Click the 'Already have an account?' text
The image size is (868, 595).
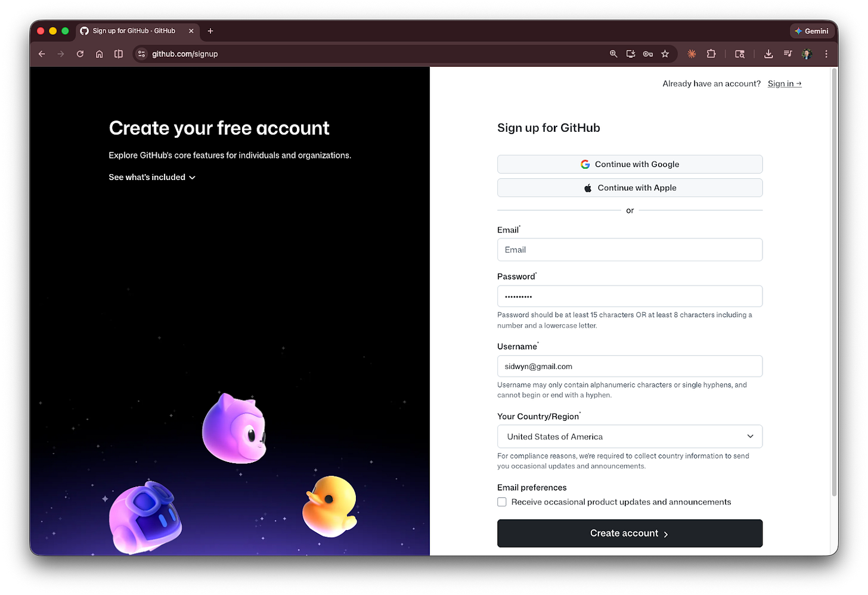click(x=711, y=83)
